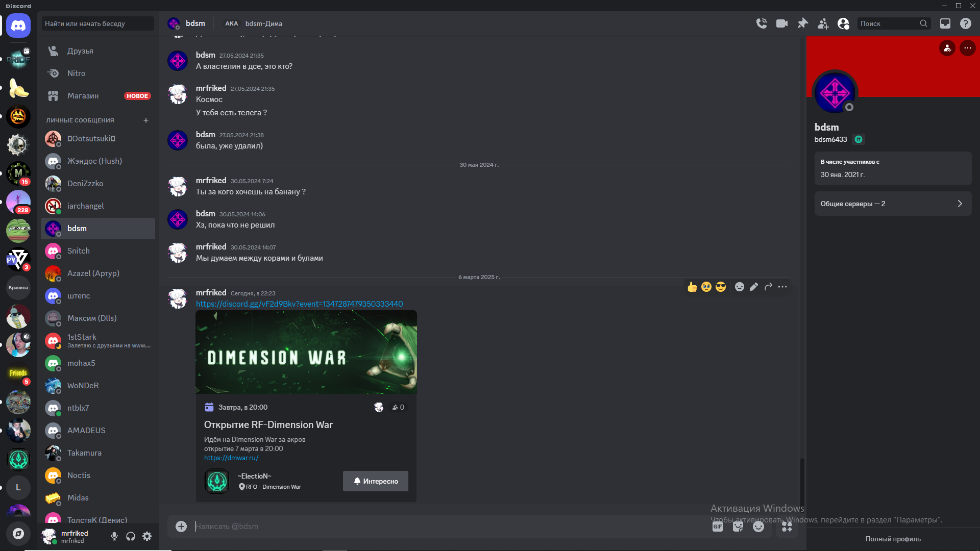This screenshot has height=551, width=980.
Task: Click the Интересно event button
Action: point(376,481)
